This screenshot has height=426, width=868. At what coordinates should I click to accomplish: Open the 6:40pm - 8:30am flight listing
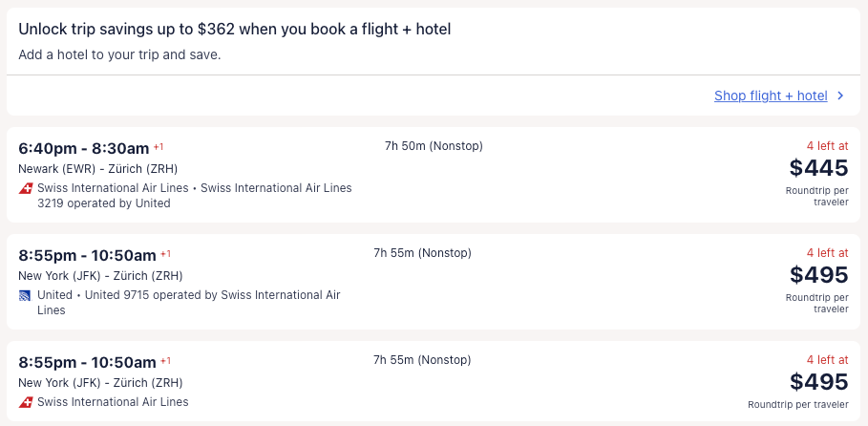(x=84, y=148)
